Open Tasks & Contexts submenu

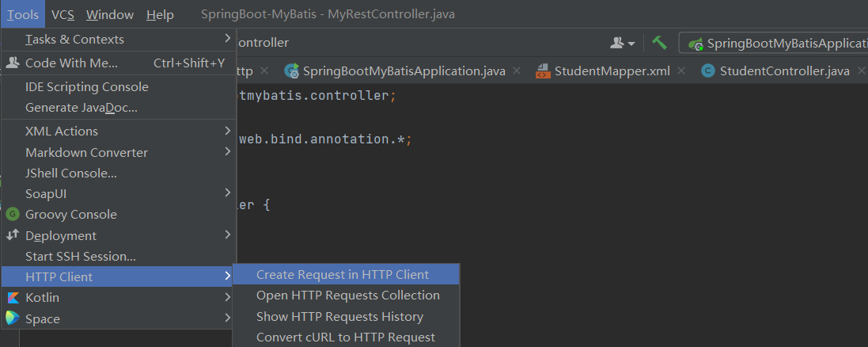coord(119,40)
